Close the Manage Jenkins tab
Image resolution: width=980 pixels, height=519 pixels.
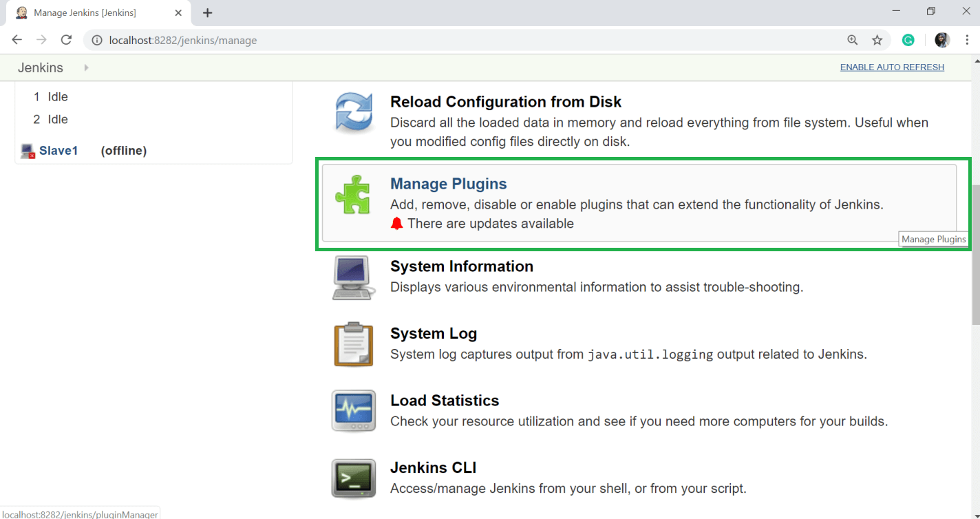point(178,13)
